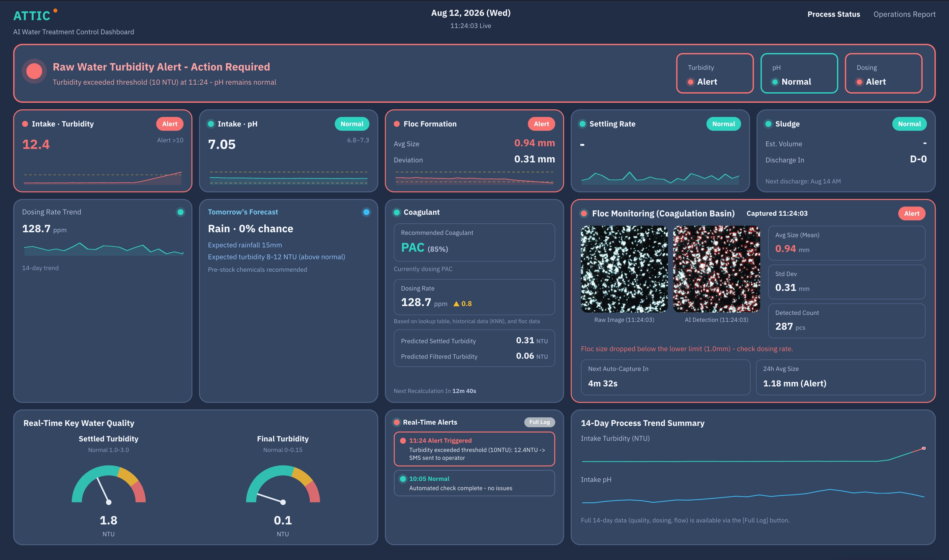Click the Next Auto-Capture In box
The height and width of the screenshot is (560, 949).
pyautogui.click(x=665, y=377)
